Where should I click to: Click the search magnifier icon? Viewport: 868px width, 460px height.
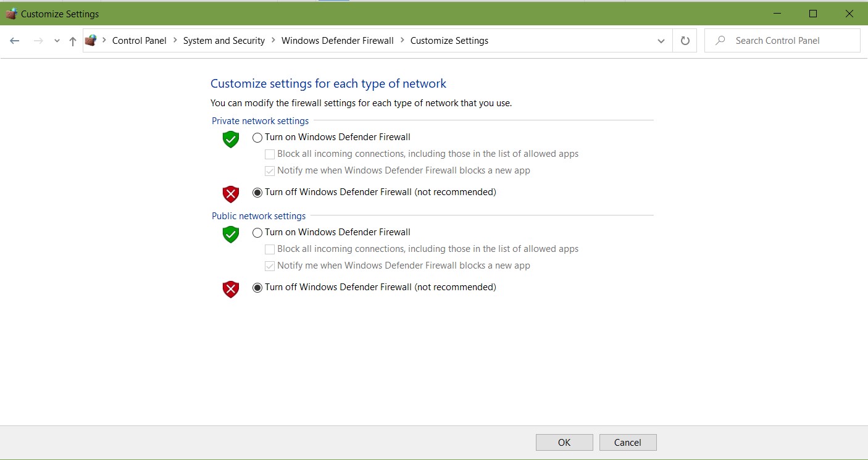pyautogui.click(x=720, y=41)
